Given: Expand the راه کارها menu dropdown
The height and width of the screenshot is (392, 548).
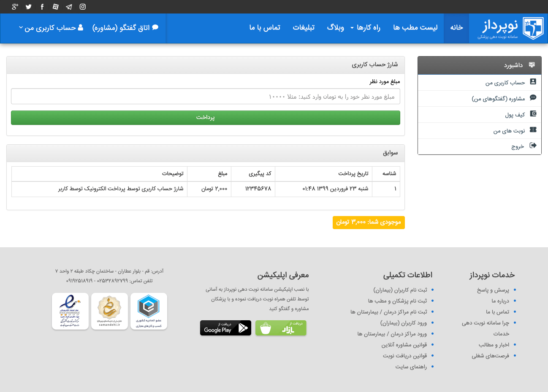Looking at the screenshot, I should pos(366,28).
